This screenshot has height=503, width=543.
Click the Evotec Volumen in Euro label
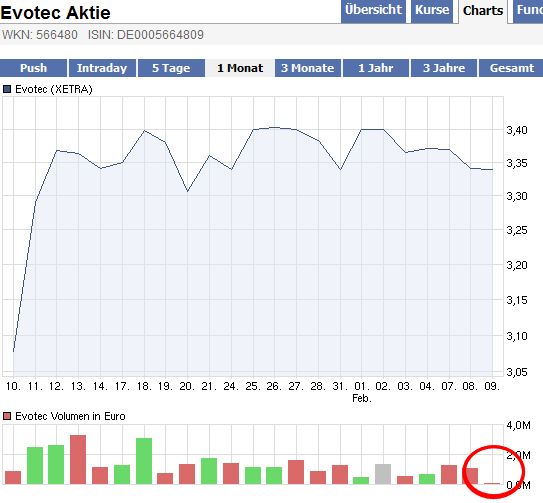(70, 416)
